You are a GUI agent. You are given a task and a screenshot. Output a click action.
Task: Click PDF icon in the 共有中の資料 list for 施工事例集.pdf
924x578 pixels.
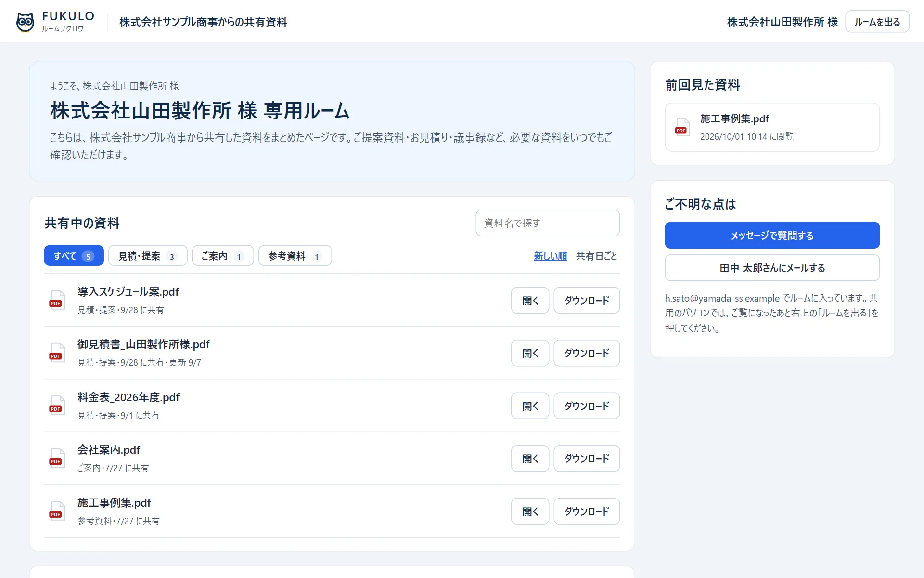pos(57,511)
